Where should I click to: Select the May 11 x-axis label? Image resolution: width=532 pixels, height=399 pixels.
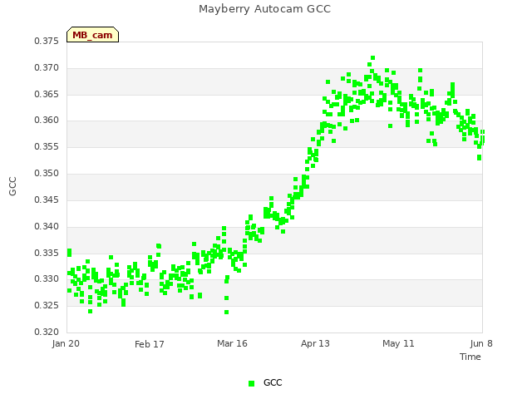398,343
